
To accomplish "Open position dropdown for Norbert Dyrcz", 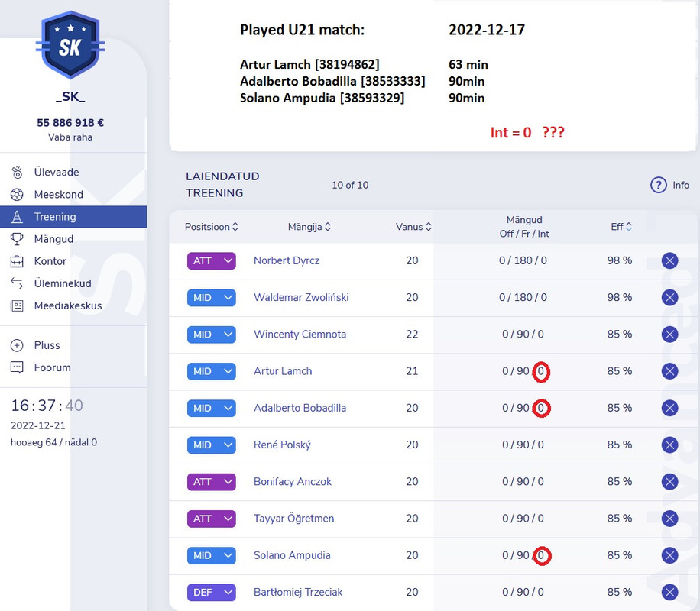I will point(211,260).
